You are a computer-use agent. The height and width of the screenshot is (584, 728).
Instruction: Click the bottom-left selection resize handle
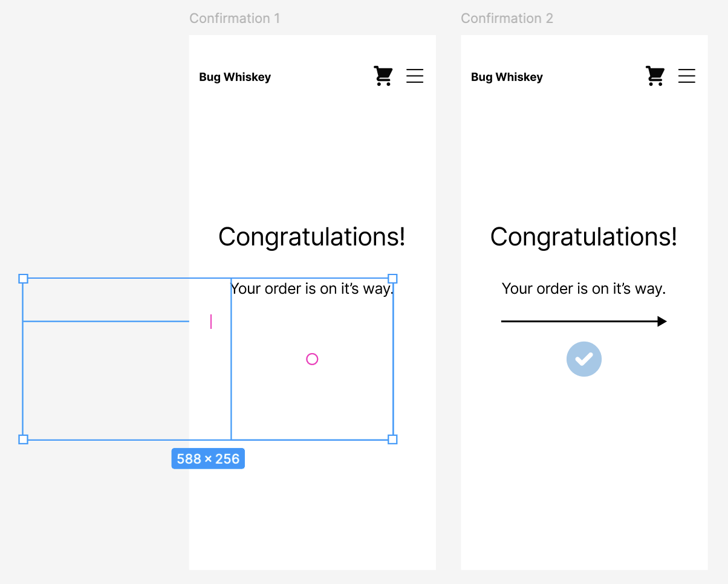click(23, 440)
